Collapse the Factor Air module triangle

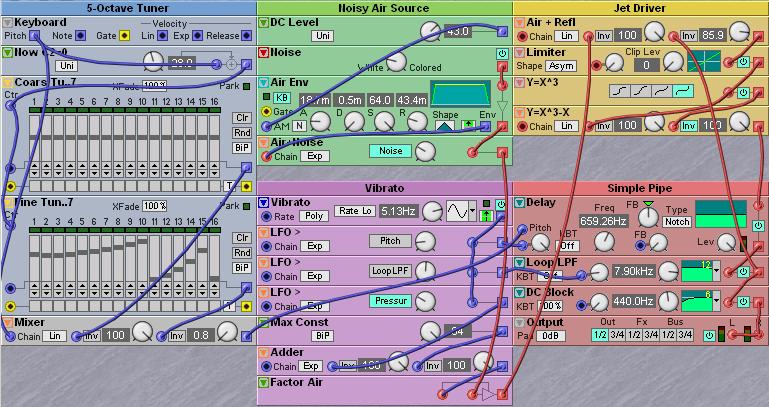pyautogui.click(x=264, y=382)
